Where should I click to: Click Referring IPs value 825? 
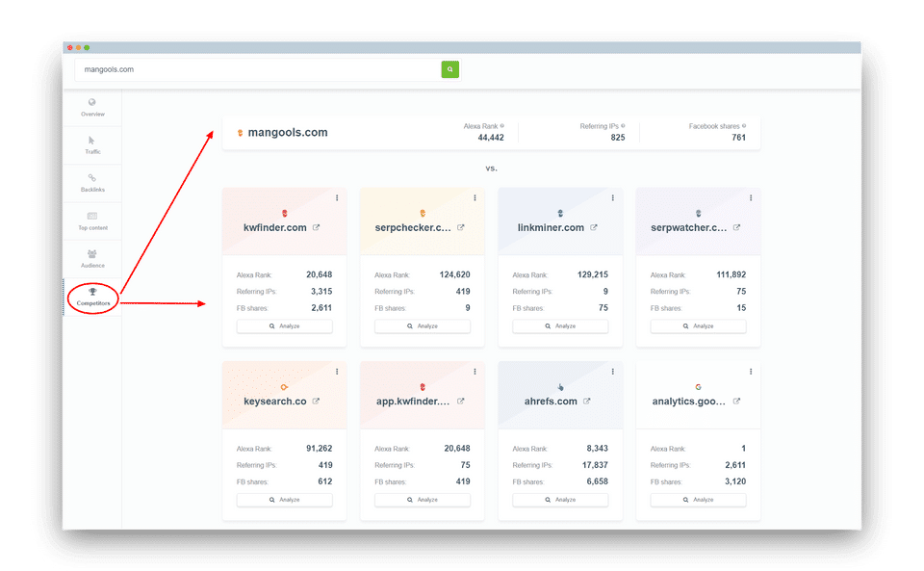click(x=618, y=138)
